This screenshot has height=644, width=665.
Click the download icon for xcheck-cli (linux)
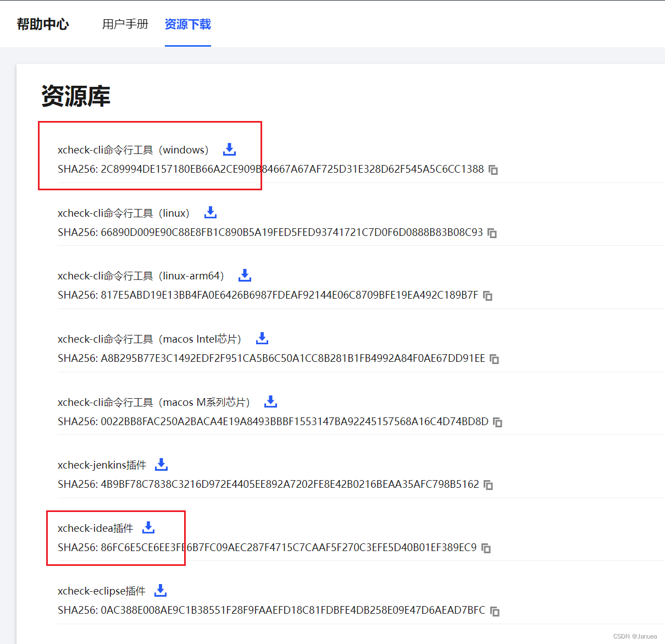coord(210,212)
